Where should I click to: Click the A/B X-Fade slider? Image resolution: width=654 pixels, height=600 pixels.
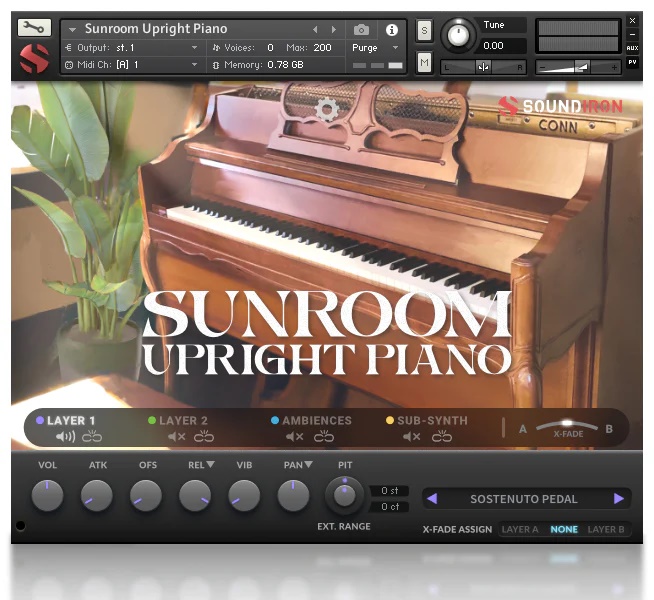[x=567, y=426]
